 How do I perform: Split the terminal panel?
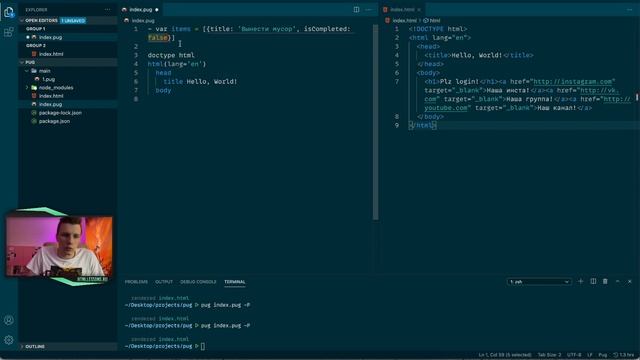(593, 281)
